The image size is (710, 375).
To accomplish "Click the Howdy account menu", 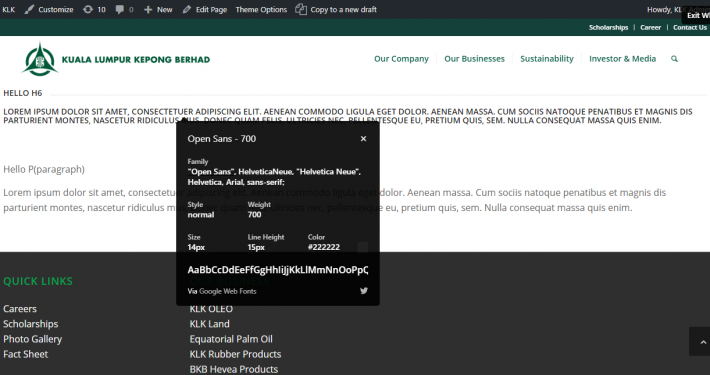I will (x=678, y=10).
